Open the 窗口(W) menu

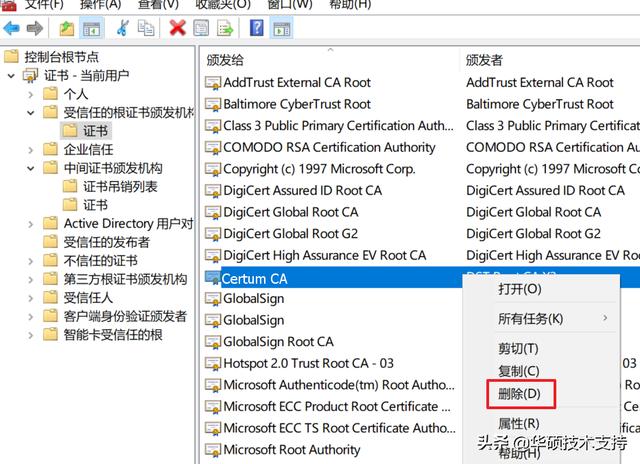(x=289, y=4)
